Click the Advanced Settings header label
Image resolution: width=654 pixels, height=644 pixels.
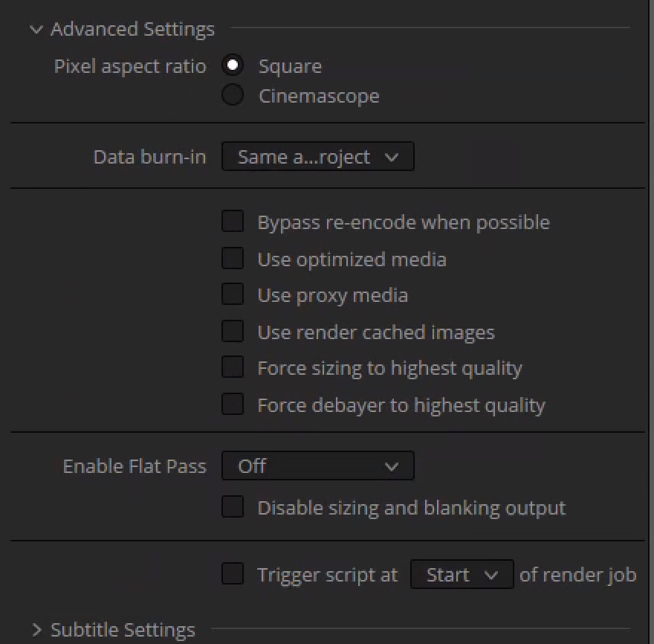[x=132, y=30]
